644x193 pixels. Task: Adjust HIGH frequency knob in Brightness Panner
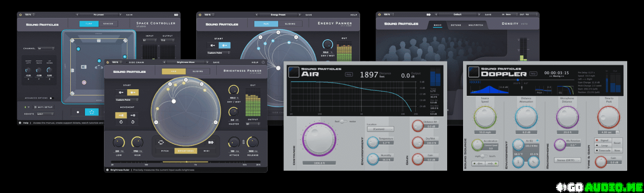pyautogui.click(x=137, y=142)
